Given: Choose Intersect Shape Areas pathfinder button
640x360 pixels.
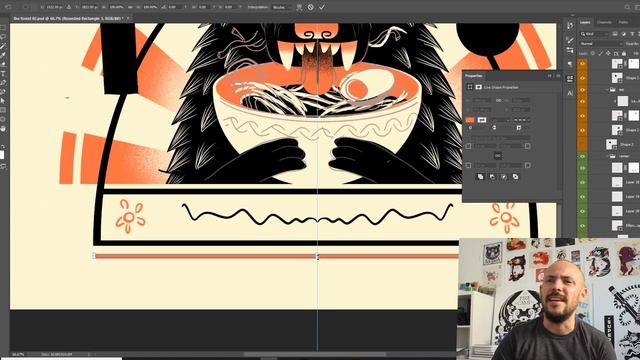Looking at the screenshot, I should 504,177.
